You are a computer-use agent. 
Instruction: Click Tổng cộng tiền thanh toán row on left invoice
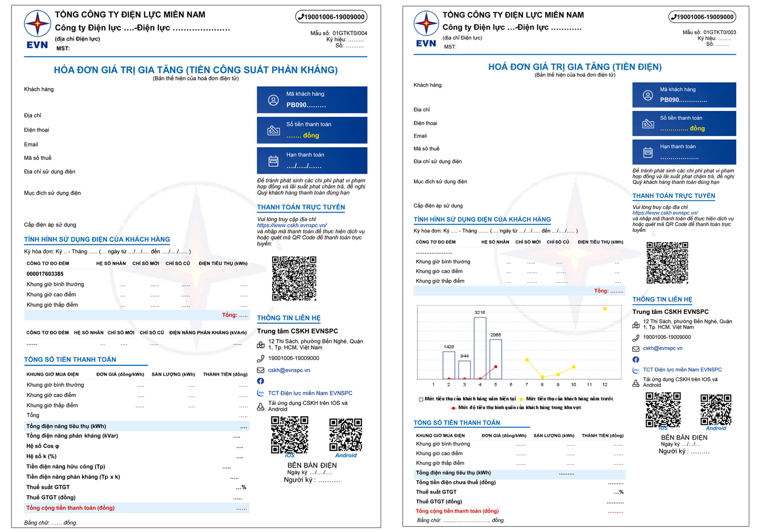click(137, 508)
